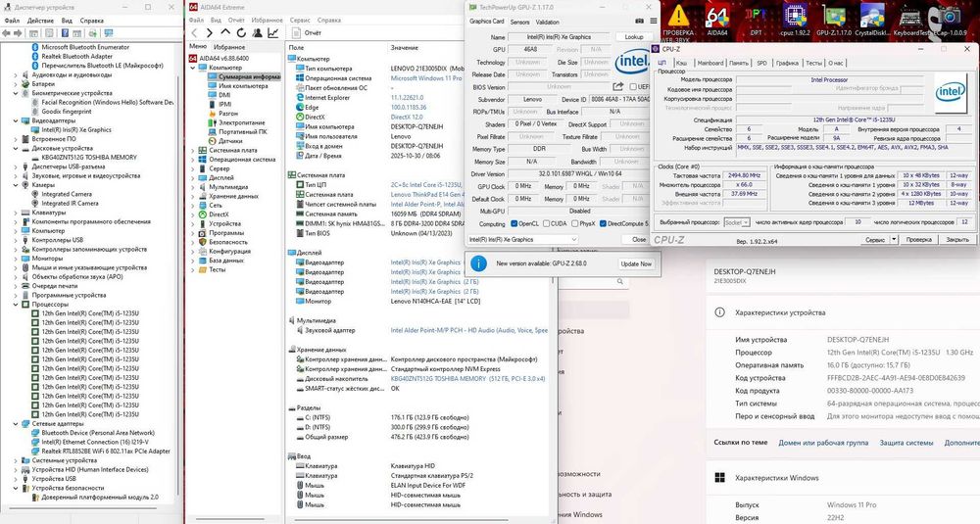
Task: Open the GPU-Z hamburger menu icon
Action: coord(653,22)
